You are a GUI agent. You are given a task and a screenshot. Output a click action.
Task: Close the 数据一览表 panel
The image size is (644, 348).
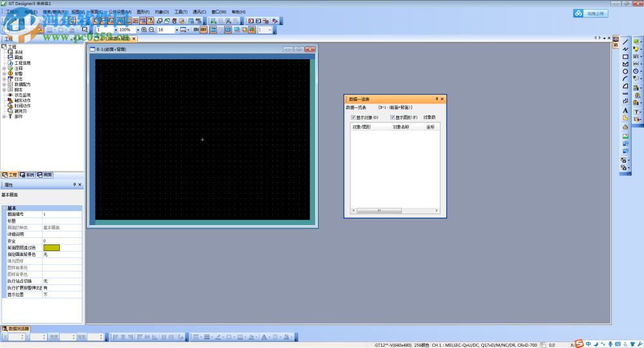[x=442, y=99]
